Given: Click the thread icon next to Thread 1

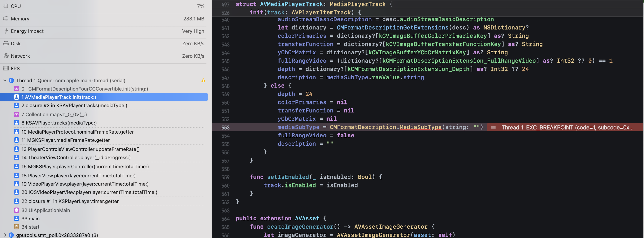Looking at the screenshot, I should click(11, 80).
